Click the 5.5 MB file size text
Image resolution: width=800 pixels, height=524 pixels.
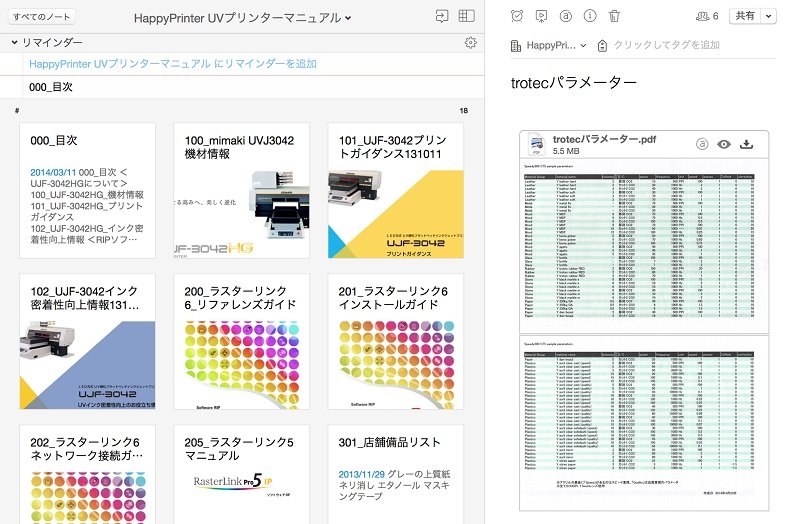pyautogui.click(x=566, y=151)
